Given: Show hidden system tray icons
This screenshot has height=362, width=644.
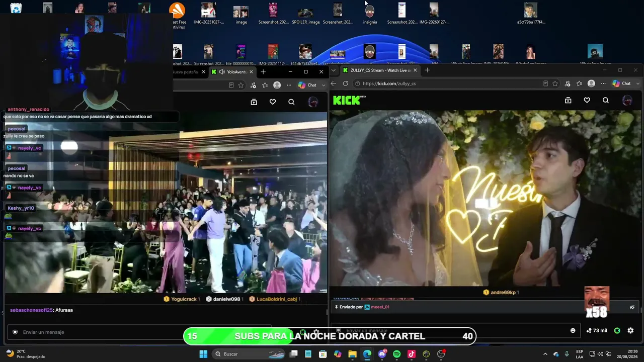Looking at the screenshot, I should (545, 354).
